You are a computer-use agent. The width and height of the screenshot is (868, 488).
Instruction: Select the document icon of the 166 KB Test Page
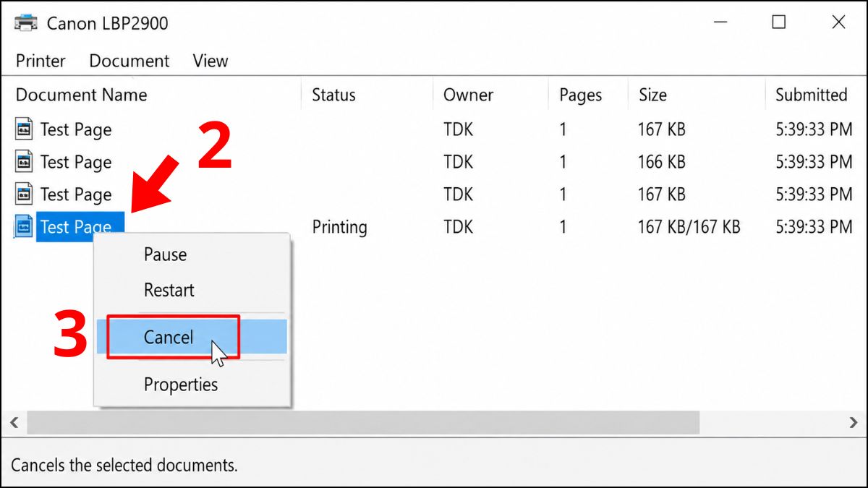tap(25, 162)
